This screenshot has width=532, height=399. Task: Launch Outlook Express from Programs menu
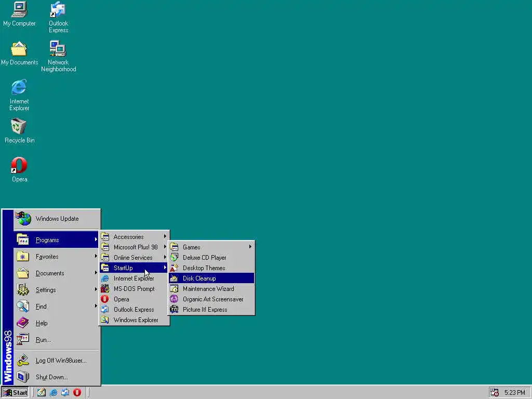click(x=135, y=310)
